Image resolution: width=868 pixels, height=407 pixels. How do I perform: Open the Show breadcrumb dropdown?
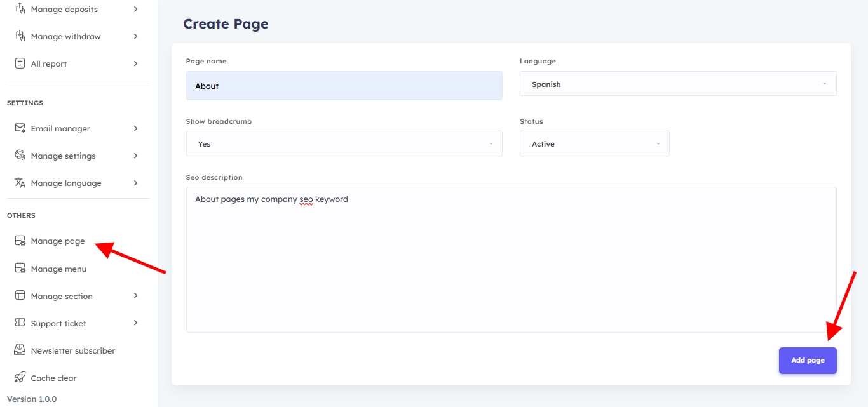pos(344,144)
